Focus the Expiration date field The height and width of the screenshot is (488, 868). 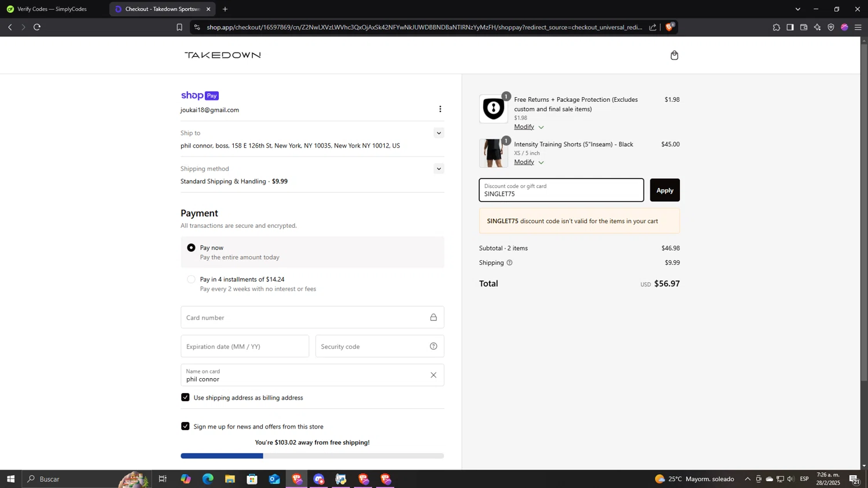(x=245, y=346)
